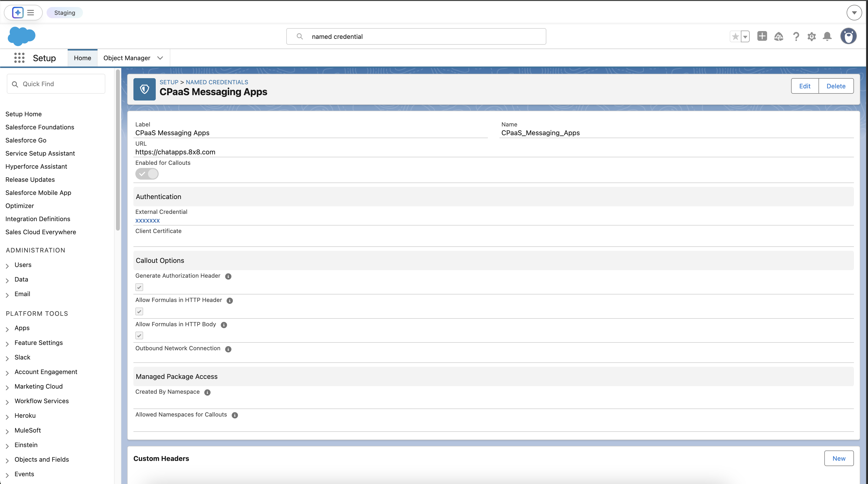
Task: Open notifications via the bell icon
Action: coord(827,36)
